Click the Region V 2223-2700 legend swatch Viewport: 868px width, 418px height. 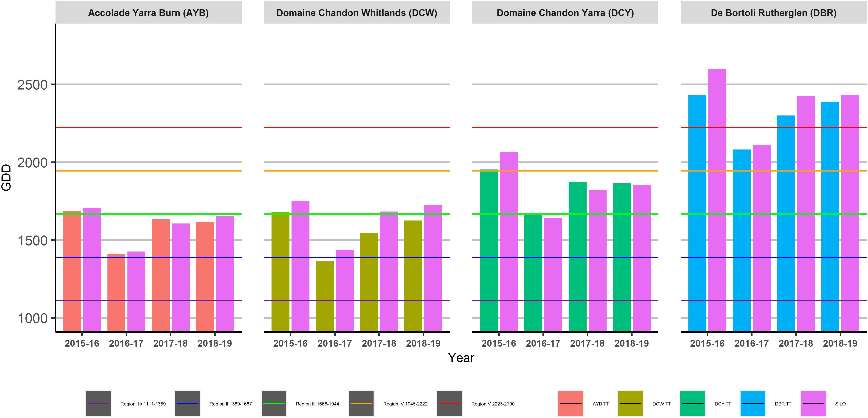[x=449, y=403]
